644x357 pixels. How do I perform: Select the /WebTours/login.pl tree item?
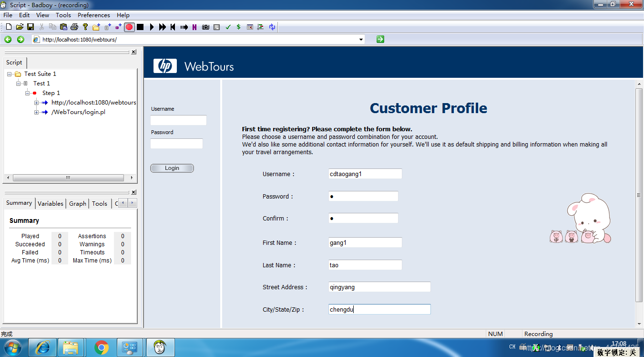(78, 112)
